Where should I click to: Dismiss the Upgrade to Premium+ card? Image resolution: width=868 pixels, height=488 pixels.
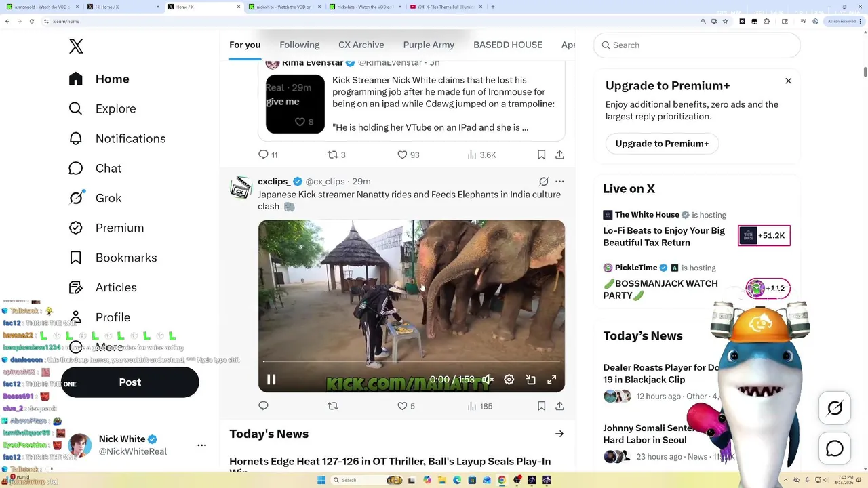(788, 81)
